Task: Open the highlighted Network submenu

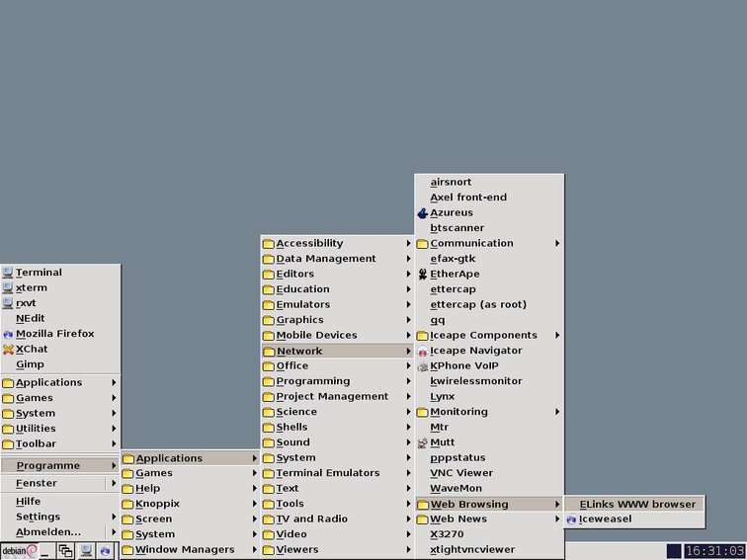Action: point(337,351)
